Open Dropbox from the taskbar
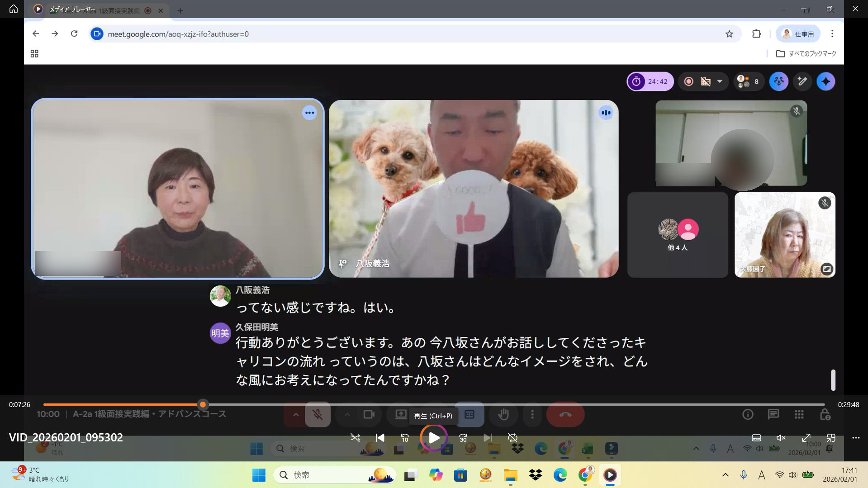The width and height of the screenshot is (868, 488). pyautogui.click(x=535, y=475)
